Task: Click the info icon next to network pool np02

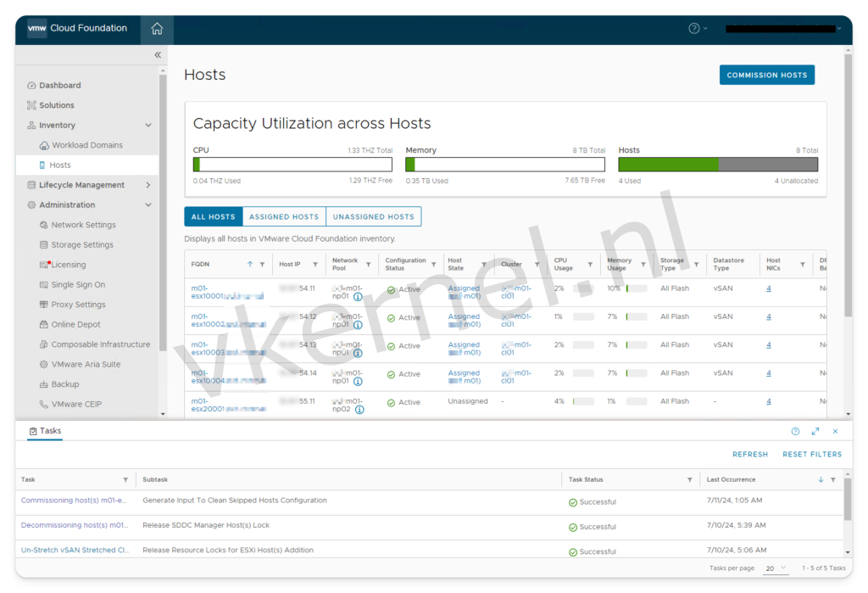Action: [x=359, y=410]
